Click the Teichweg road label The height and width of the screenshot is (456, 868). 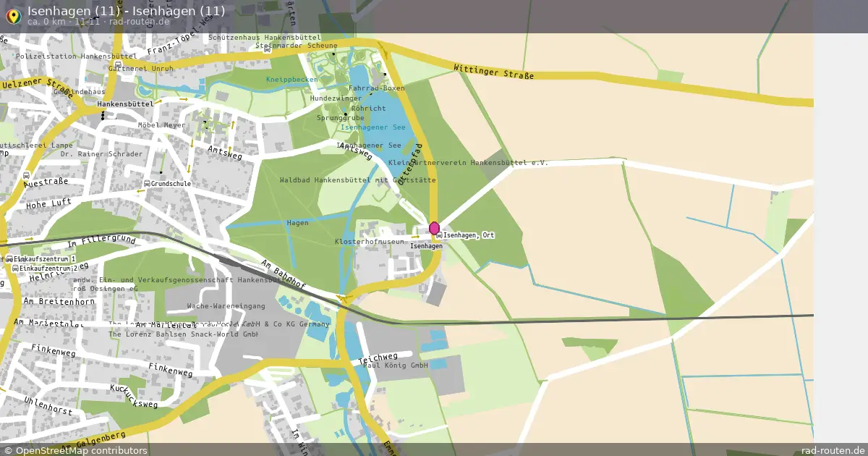(x=378, y=358)
